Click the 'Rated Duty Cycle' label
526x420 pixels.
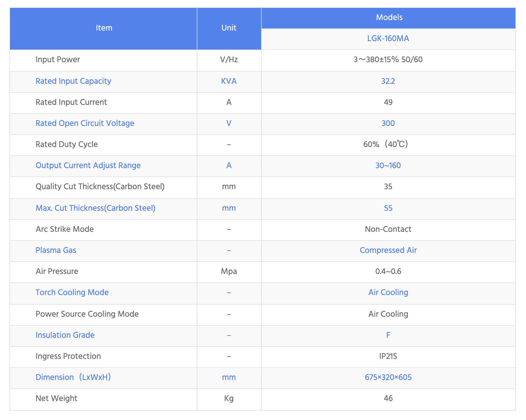tap(67, 144)
